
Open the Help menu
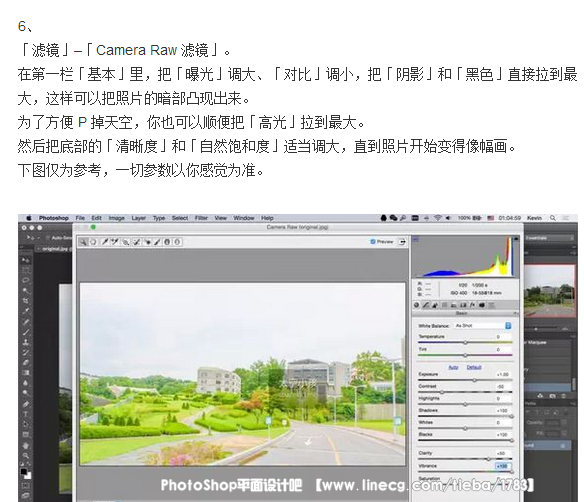point(267,218)
